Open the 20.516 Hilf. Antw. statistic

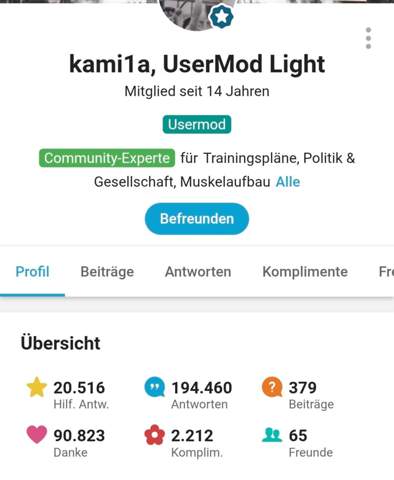pos(81,395)
